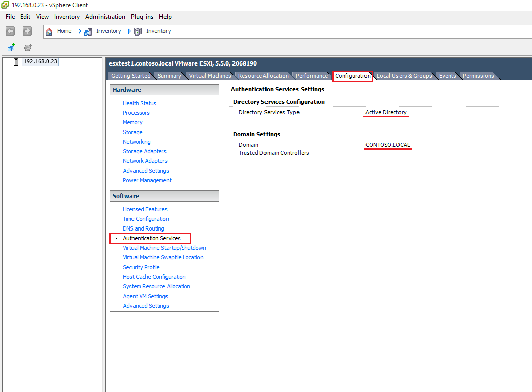532x392 pixels.
Task: Click the Forward navigation arrow
Action: [27, 31]
